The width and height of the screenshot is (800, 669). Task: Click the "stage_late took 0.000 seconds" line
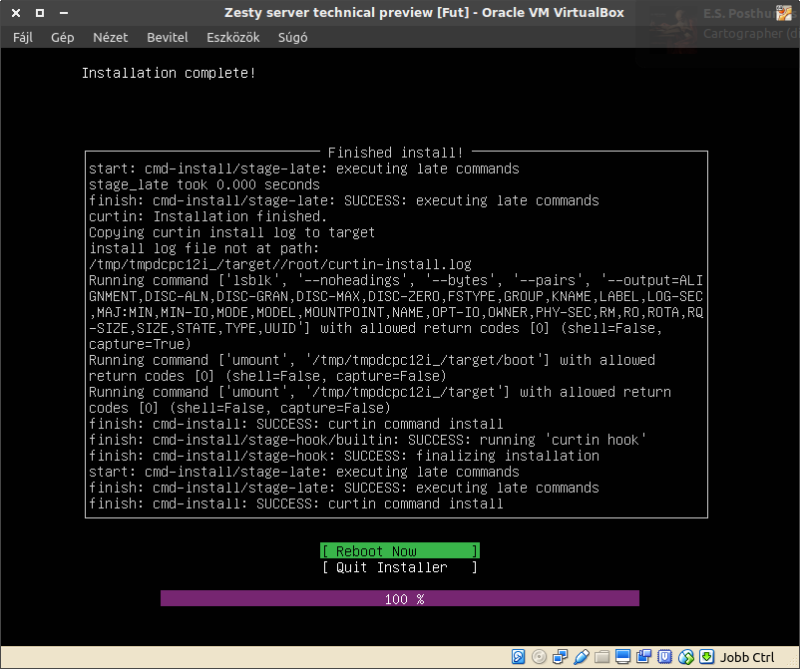click(x=204, y=185)
